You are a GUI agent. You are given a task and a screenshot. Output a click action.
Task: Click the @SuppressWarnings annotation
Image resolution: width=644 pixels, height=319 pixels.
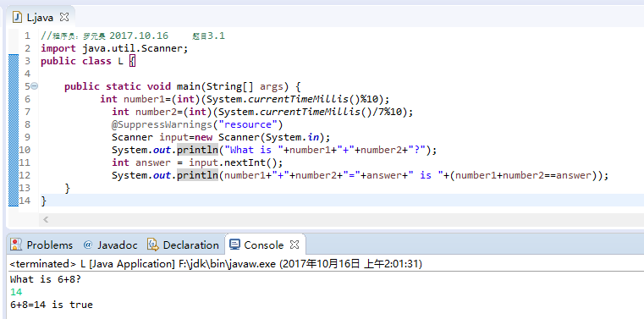197,124
